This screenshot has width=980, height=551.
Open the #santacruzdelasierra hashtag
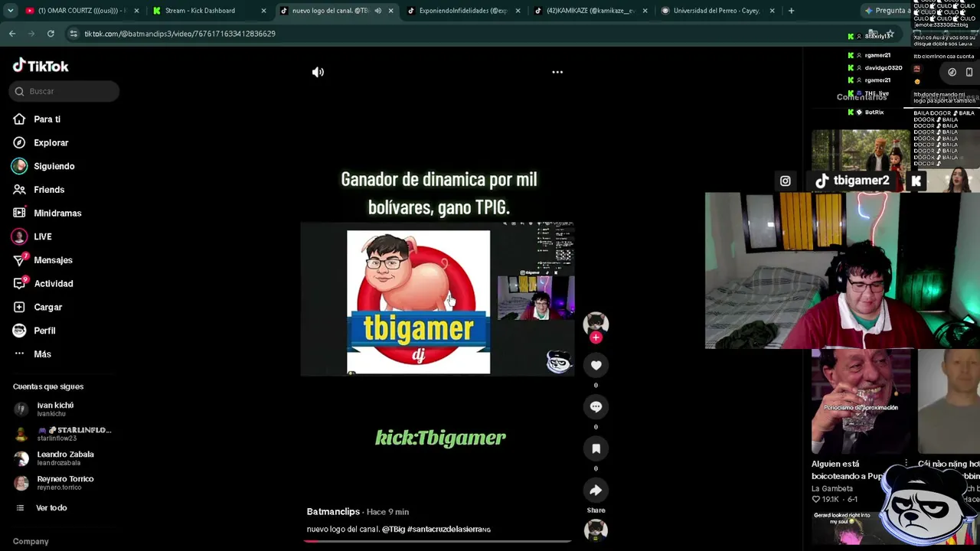coord(444,530)
